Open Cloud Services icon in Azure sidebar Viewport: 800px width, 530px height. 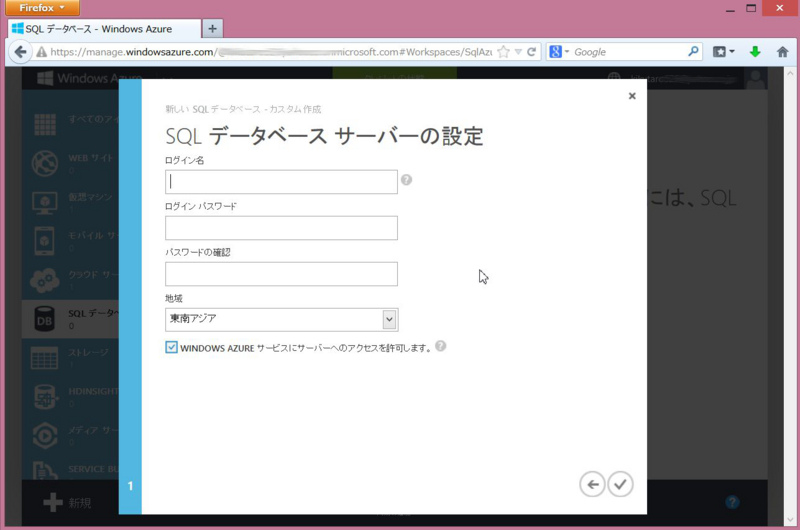tap(45, 280)
